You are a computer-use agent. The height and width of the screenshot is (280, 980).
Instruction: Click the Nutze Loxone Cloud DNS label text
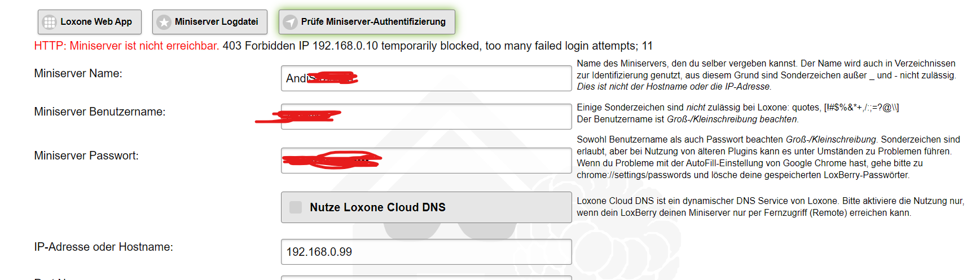tap(377, 207)
